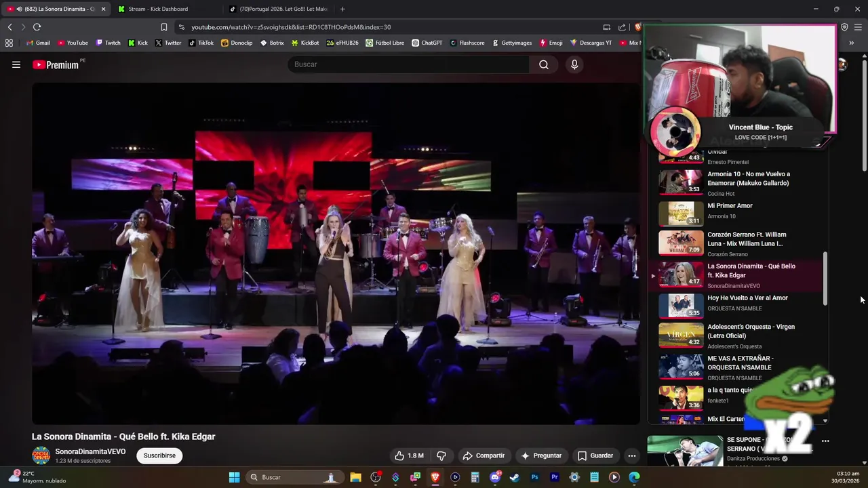Launch Premiere Pro from taskbar
Viewport: 868px width, 488px height.
(555, 477)
